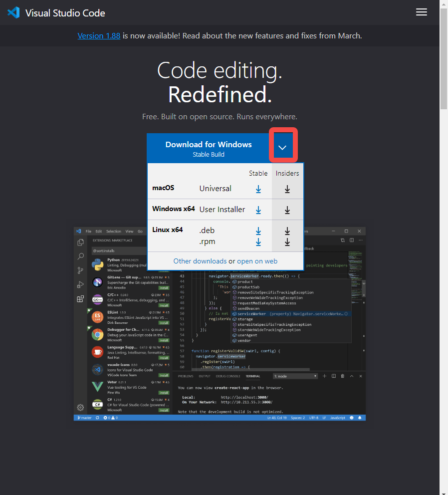Image resolution: width=448 pixels, height=495 pixels.
Task: Open the Version 1.88 release notes link
Action: [99, 35]
